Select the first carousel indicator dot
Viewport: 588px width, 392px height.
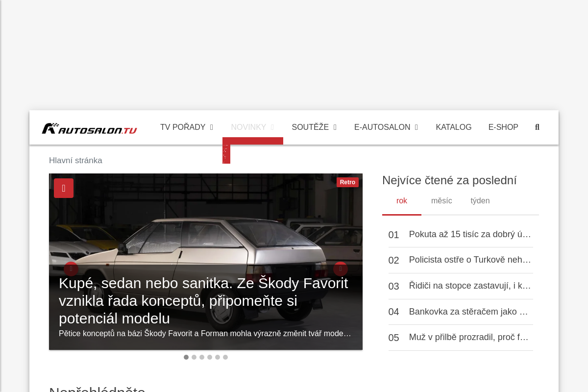186,357
